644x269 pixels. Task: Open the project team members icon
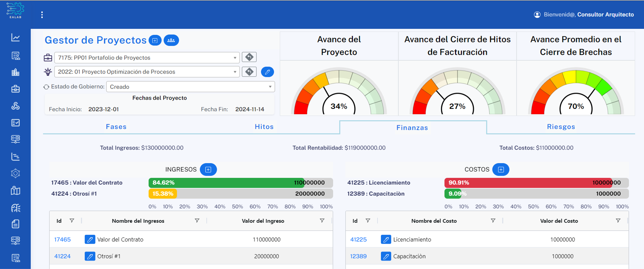click(171, 40)
